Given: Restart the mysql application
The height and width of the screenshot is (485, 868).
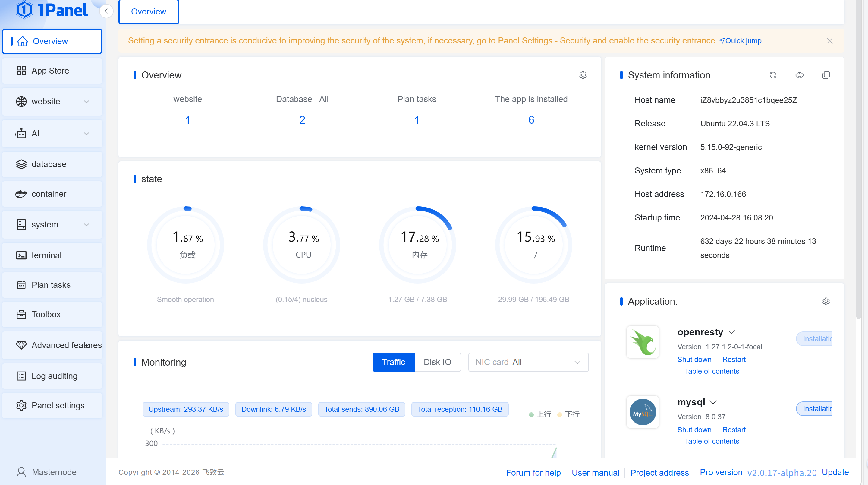Looking at the screenshot, I should pyautogui.click(x=734, y=429).
